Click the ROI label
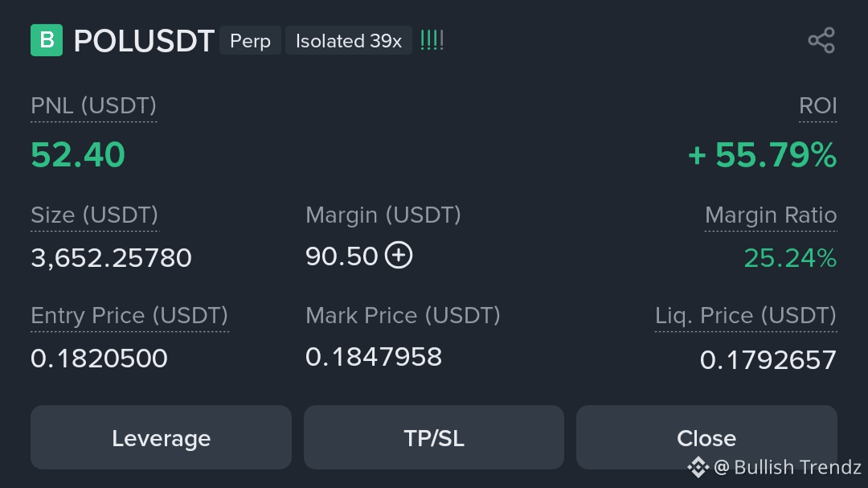Image resolution: width=868 pixels, height=488 pixels. (x=817, y=105)
